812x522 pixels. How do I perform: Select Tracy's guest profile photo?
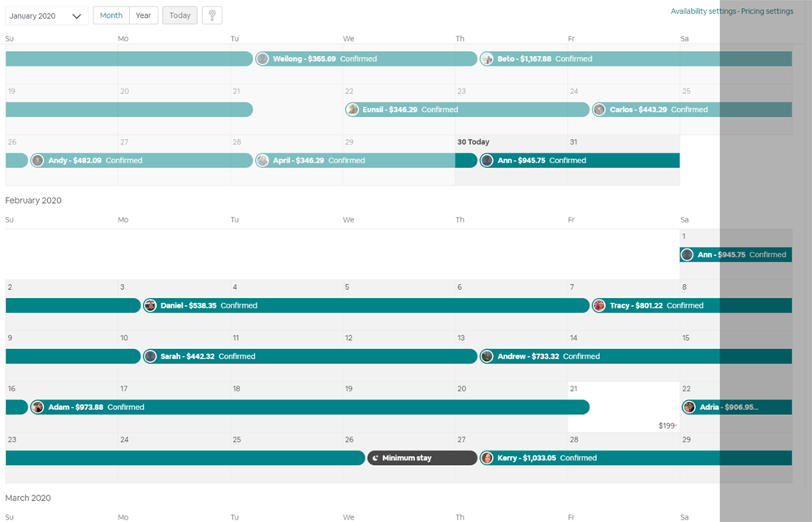pyautogui.click(x=599, y=306)
